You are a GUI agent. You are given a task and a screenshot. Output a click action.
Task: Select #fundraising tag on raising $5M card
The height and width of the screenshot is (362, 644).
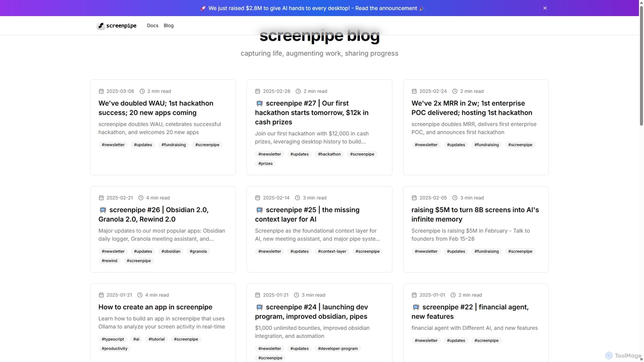[487, 251]
